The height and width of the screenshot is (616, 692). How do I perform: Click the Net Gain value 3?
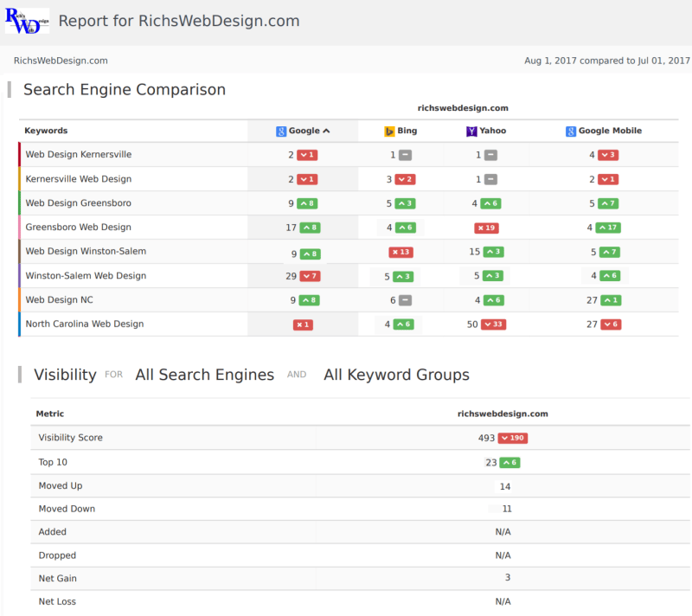[508, 577]
